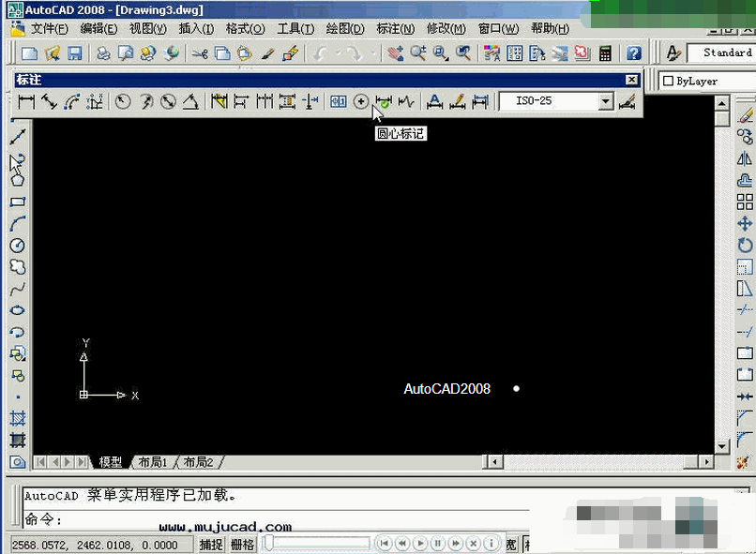This screenshot has width=756, height=554.
Task: Select the Center Mark dimension tool
Action: click(361, 101)
